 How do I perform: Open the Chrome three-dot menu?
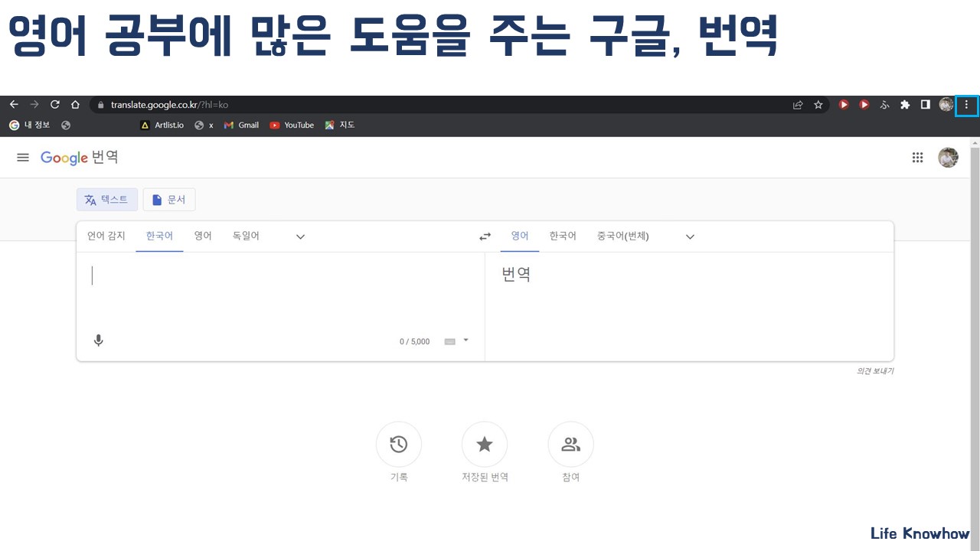(x=967, y=105)
